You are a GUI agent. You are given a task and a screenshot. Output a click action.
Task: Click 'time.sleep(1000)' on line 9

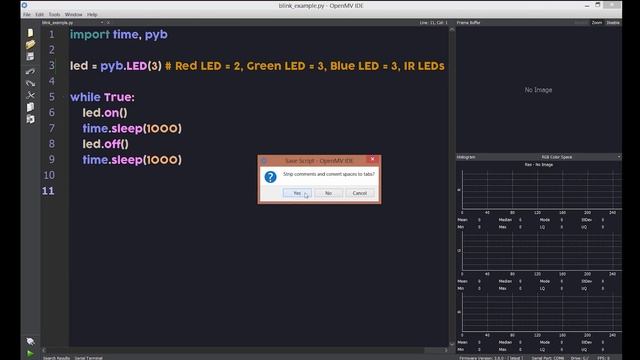click(132, 160)
